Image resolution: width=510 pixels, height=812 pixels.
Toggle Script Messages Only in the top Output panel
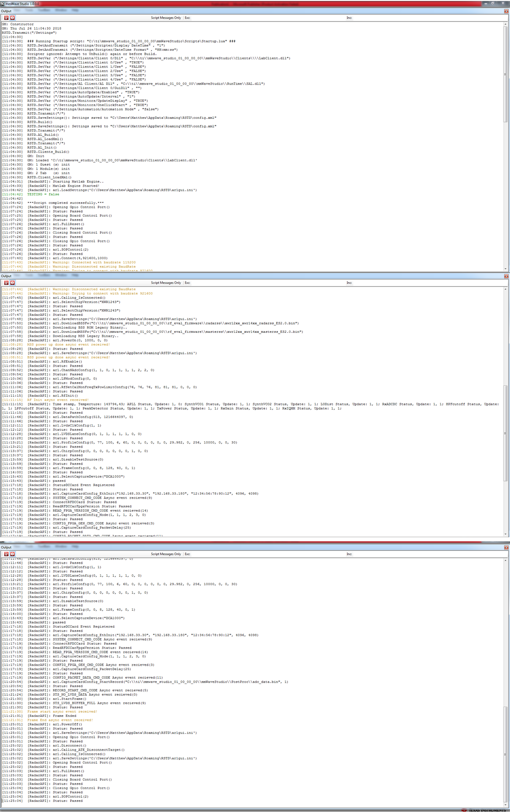(166, 18)
